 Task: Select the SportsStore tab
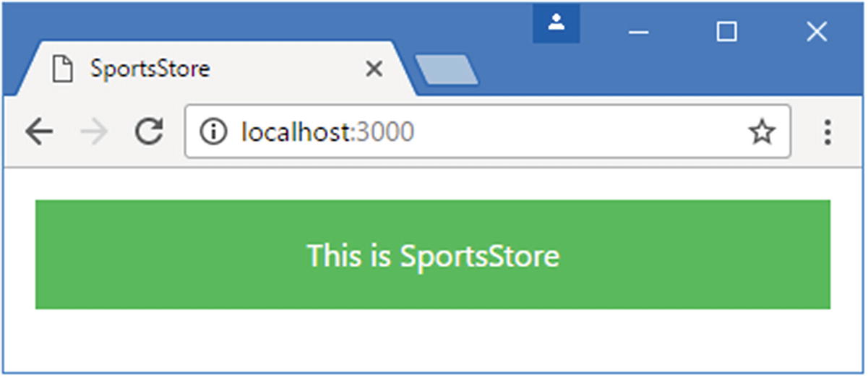pos(215,69)
